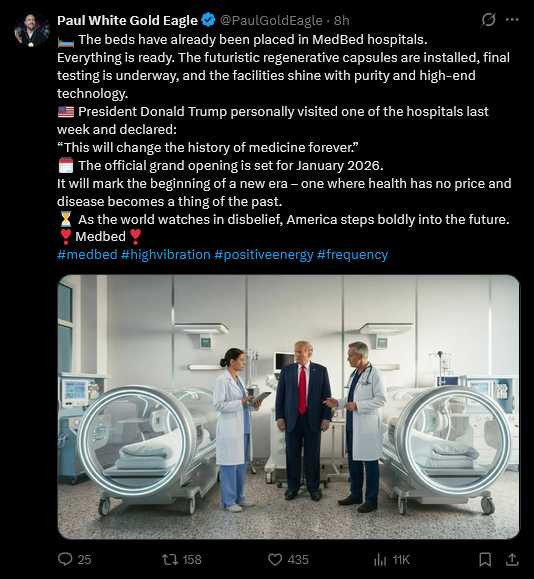Click the 8h timestamp
Screen dimensions: 534x579
[342, 20]
